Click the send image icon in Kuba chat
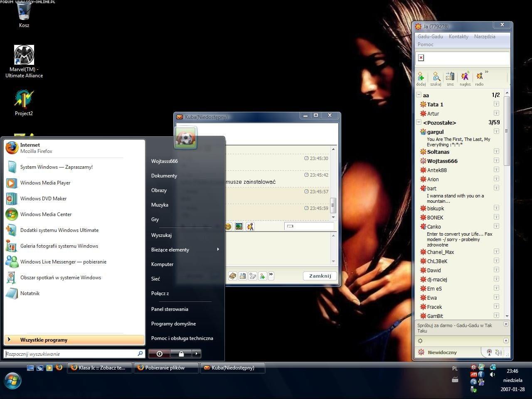The width and height of the screenshot is (532, 399). (239, 227)
